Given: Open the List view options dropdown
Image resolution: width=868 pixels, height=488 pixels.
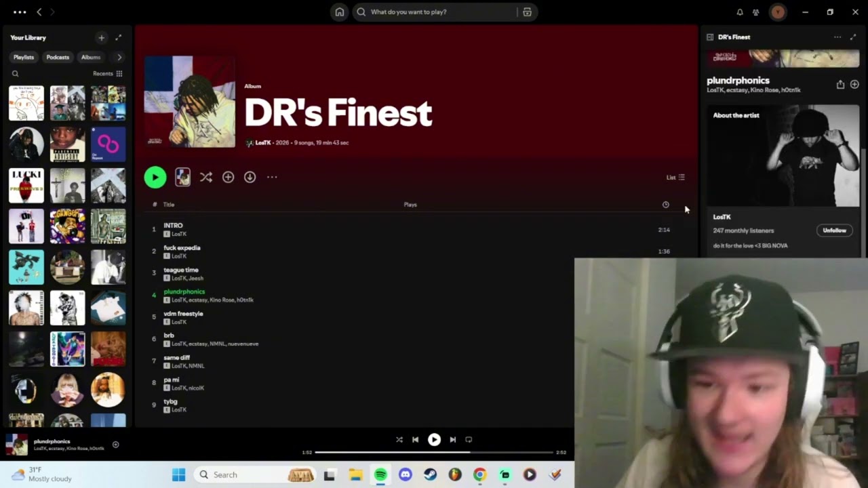Looking at the screenshot, I should tap(675, 178).
